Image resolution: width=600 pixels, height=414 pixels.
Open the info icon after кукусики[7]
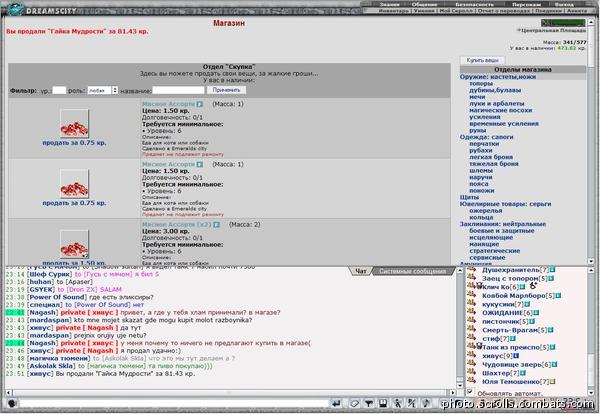527,304
